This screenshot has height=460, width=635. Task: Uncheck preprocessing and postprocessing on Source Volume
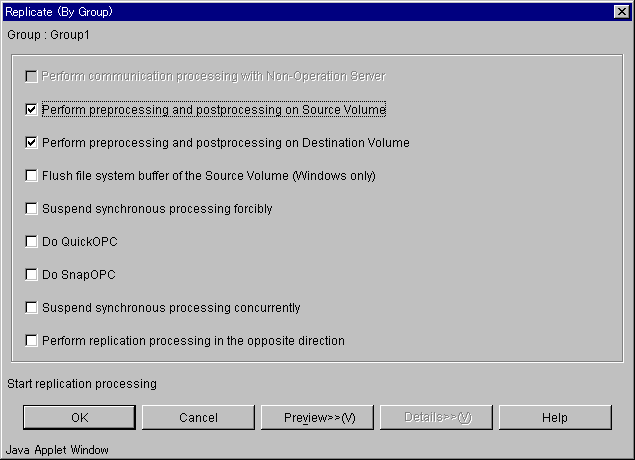tap(31, 109)
